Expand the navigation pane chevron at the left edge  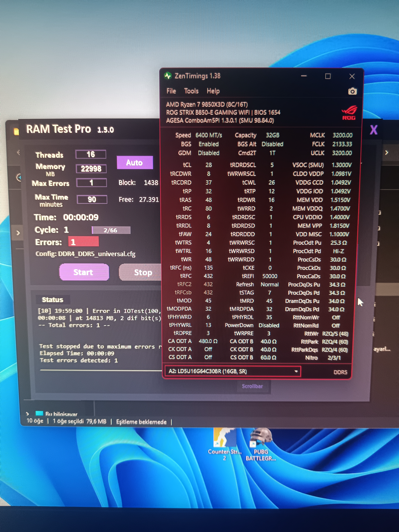(18, 233)
